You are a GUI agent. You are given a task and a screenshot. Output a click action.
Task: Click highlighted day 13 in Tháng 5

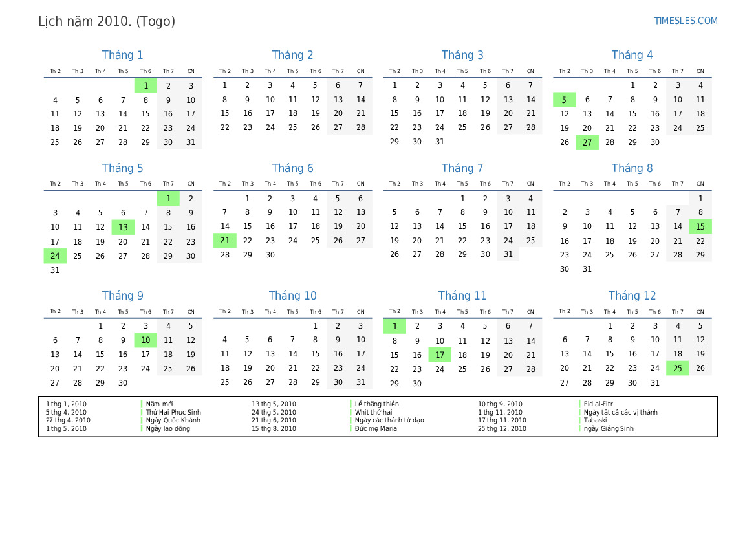coord(123,227)
